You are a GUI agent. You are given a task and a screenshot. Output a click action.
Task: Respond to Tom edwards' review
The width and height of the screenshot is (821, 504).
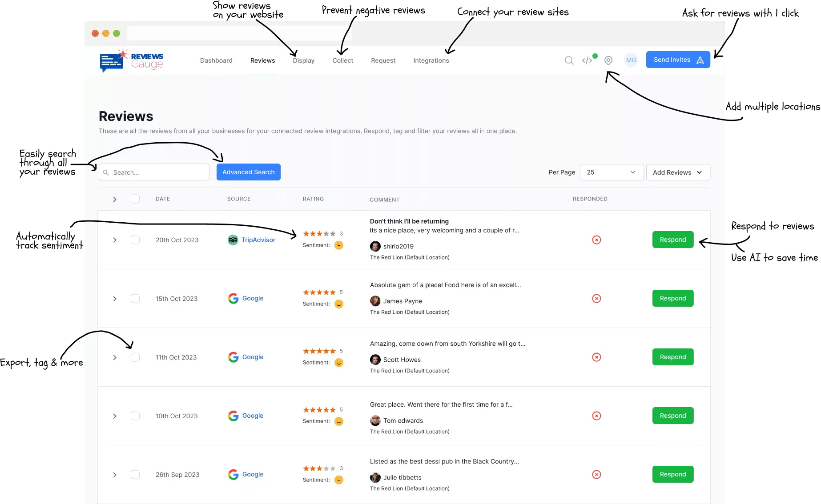[672, 416]
